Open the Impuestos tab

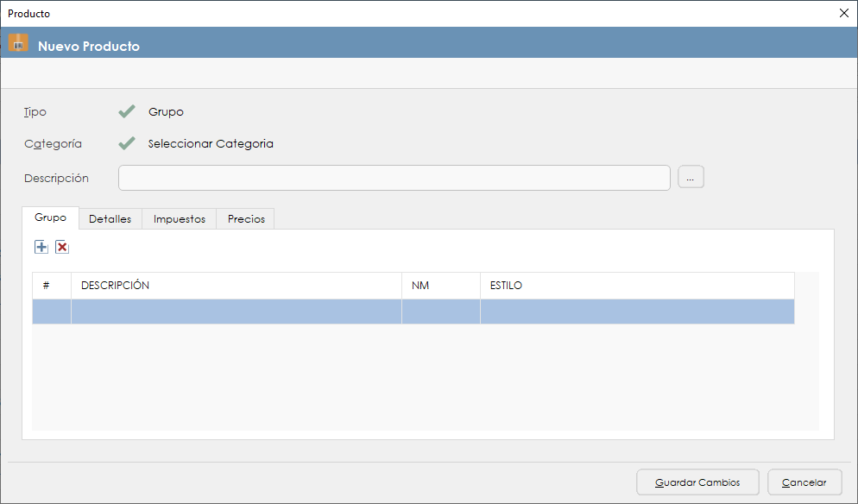coord(179,219)
